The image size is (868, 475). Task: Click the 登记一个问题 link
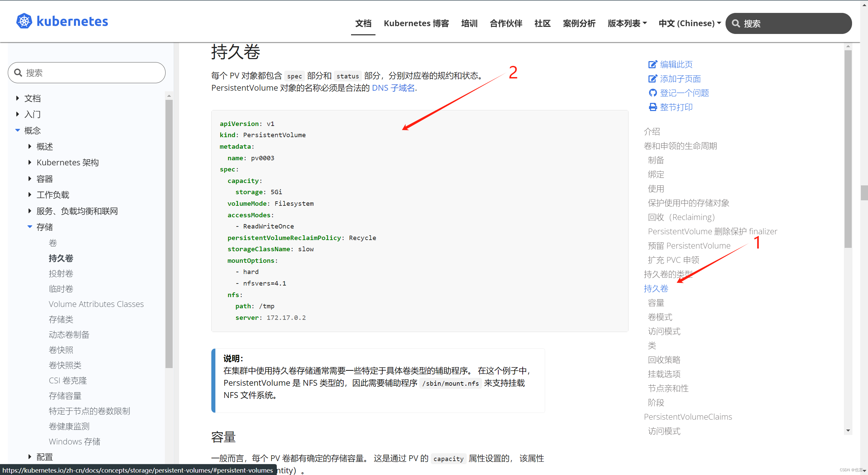[x=684, y=93]
